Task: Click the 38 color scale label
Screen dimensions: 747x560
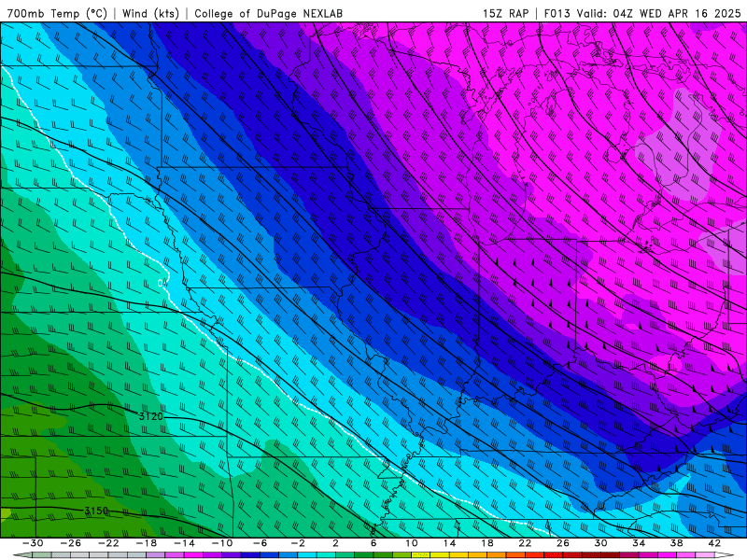Action: [x=676, y=543]
